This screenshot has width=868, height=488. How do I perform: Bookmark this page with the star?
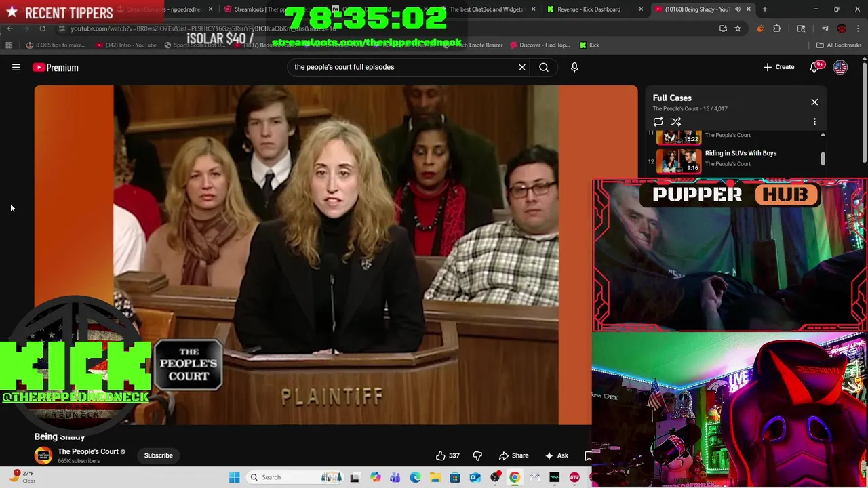738,28
